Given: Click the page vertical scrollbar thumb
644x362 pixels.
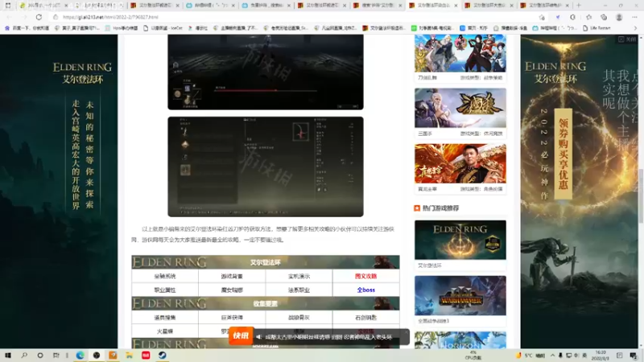Looking at the screenshot, I should click(641, 196).
